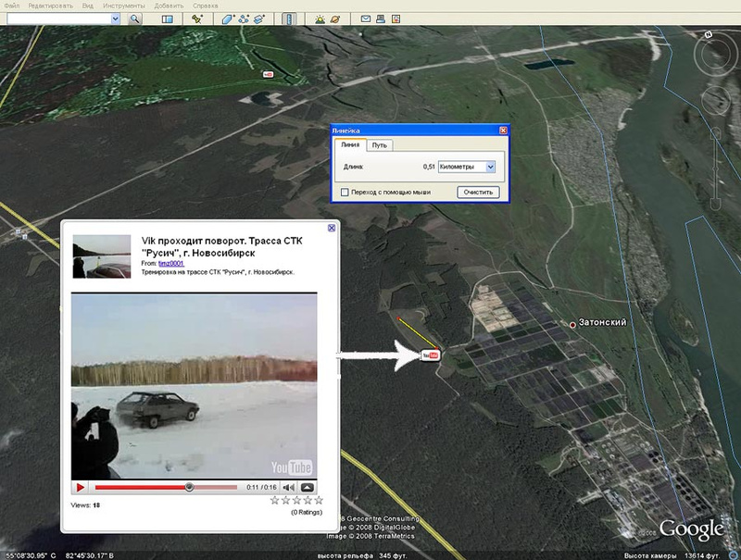Add a placemark with the pushpin icon
Screen dimensions: 741x560
pos(197,19)
